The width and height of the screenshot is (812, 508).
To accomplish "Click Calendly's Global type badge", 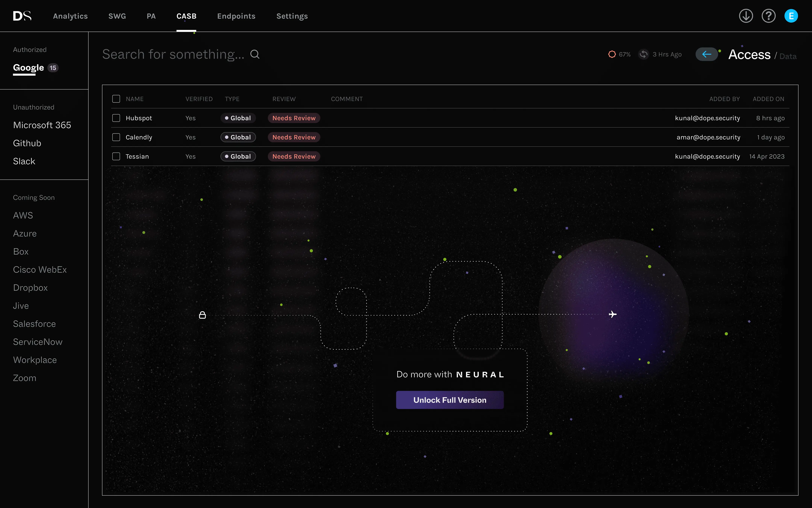I will tap(238, 137).
